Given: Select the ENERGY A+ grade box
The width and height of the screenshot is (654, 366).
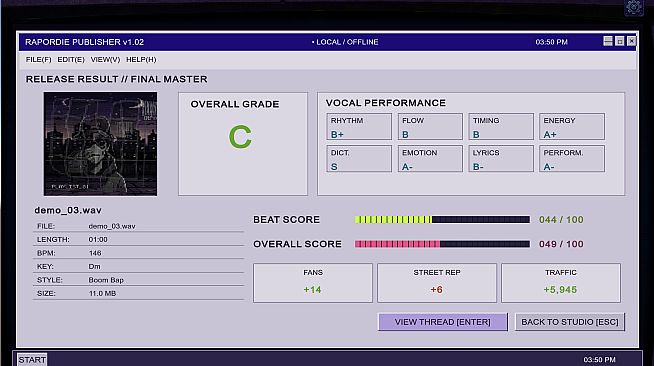Looking at the screenshot, I should (572, 126).
